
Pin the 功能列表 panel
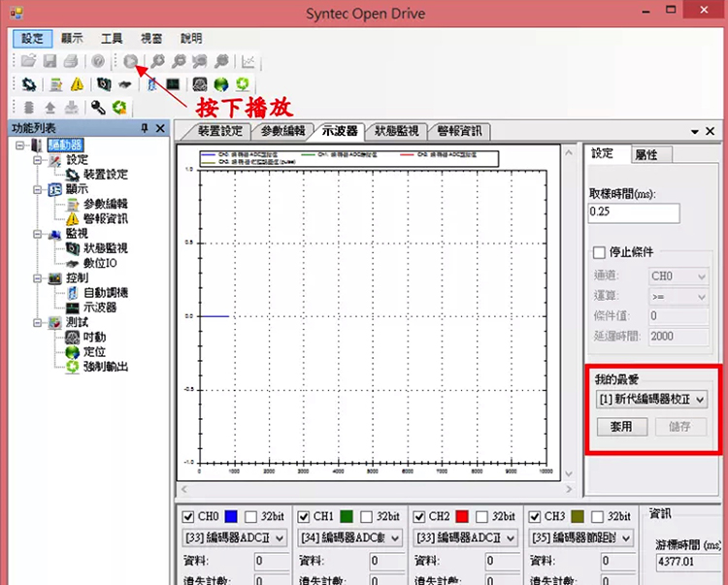pos(145,128)
